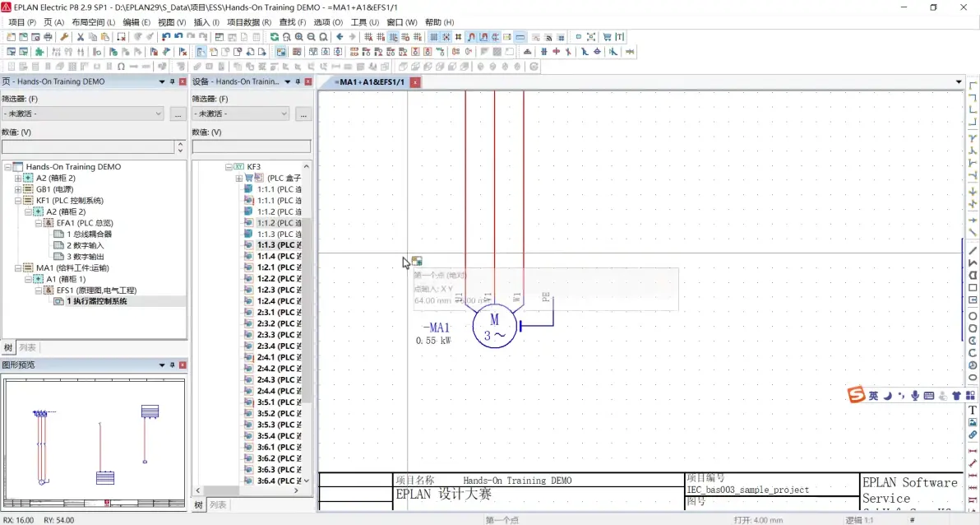Expand the GB1 (电源) tree node

click(18, 189)
